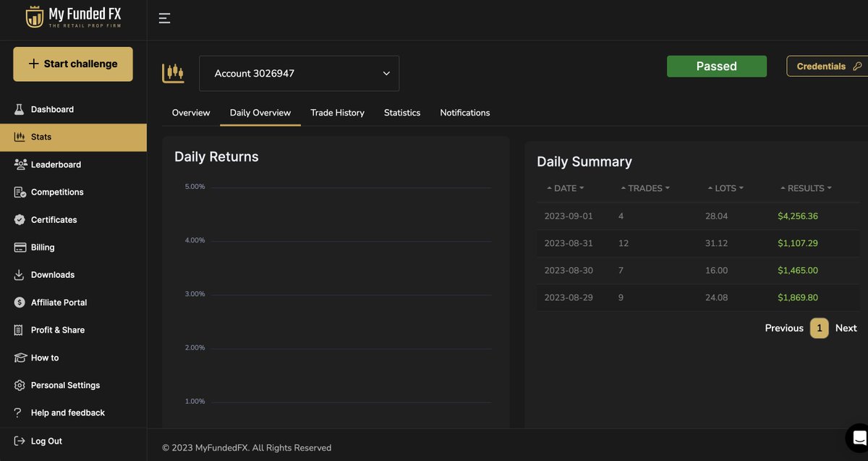The image size is (868, 461).
Task: Click the key icon on Credentials button
Action: tap(857, 67)
